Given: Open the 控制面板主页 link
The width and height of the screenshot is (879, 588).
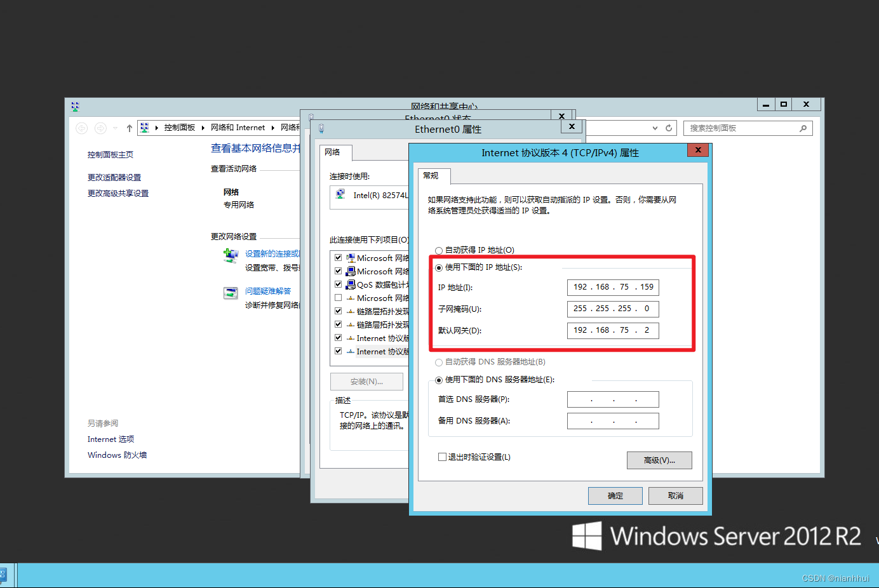Looking at the screenshot, I should click(x=111, y=155).
